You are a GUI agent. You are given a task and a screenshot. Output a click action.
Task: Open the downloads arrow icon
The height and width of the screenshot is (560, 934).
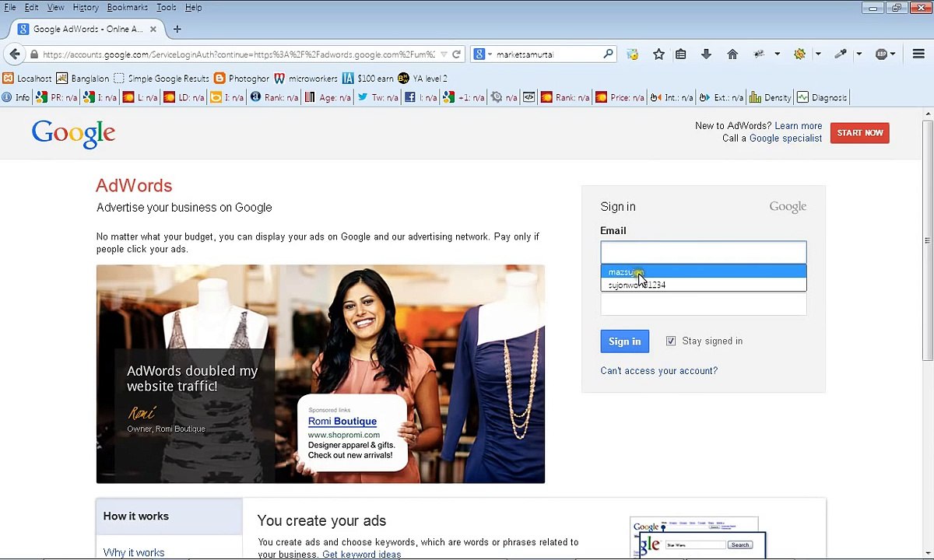[706, 54]
